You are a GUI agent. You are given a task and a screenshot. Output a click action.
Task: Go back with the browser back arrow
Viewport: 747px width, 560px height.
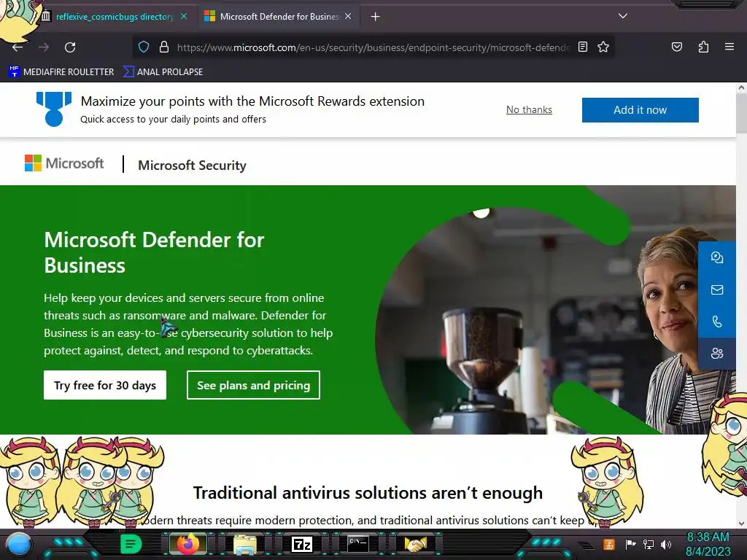(18, 47)
